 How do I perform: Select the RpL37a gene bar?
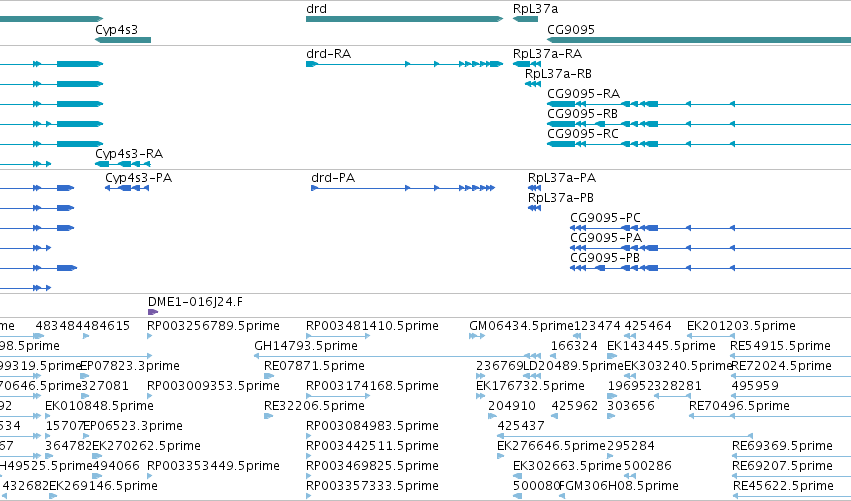tap(525, 19)
